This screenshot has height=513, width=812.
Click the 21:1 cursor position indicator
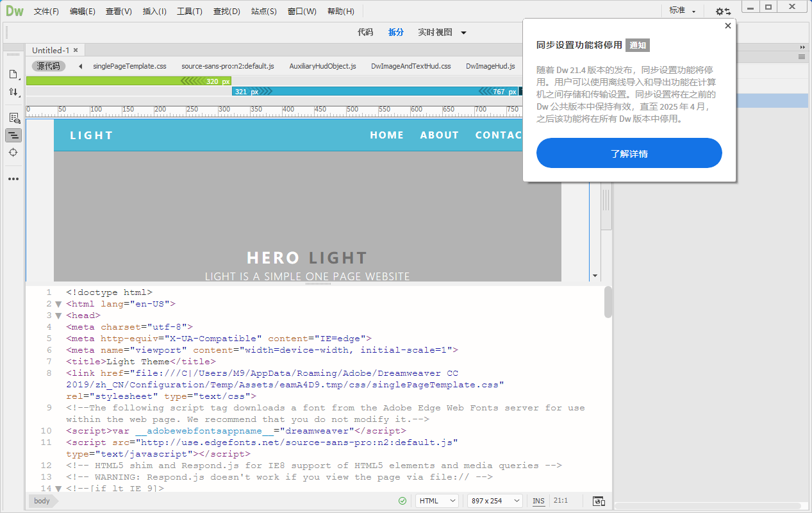(560, 501)
